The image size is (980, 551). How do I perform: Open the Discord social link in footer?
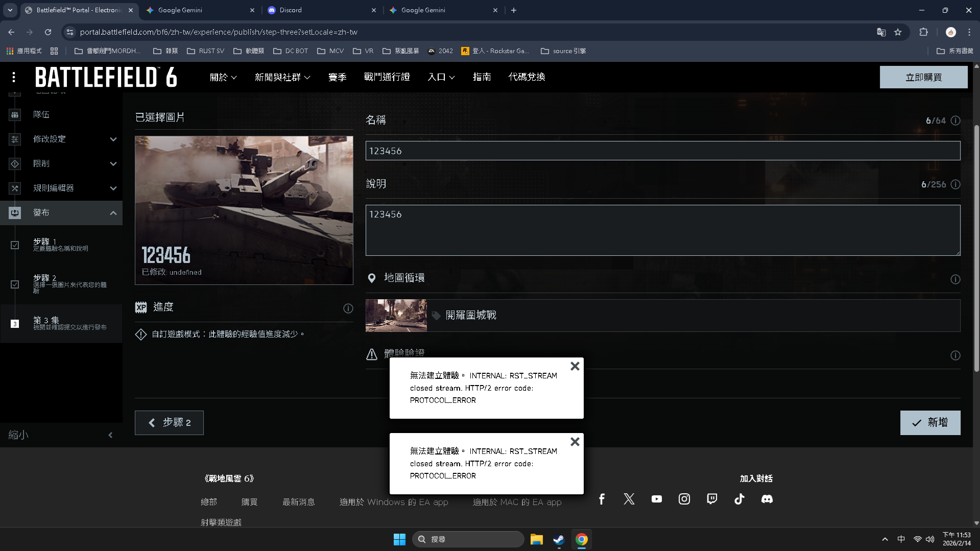pyautogui.click(x=767, y=499)
